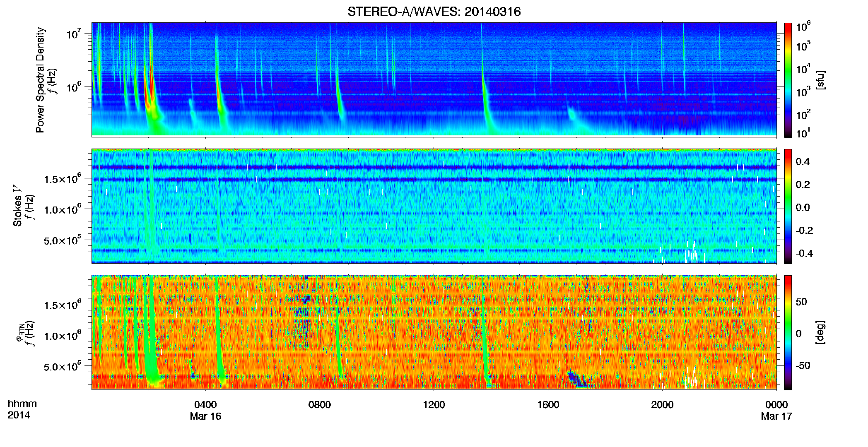Select the Mar 17 date label
The width and height of the screenshot is (868, 447).
tap(776, 416)
